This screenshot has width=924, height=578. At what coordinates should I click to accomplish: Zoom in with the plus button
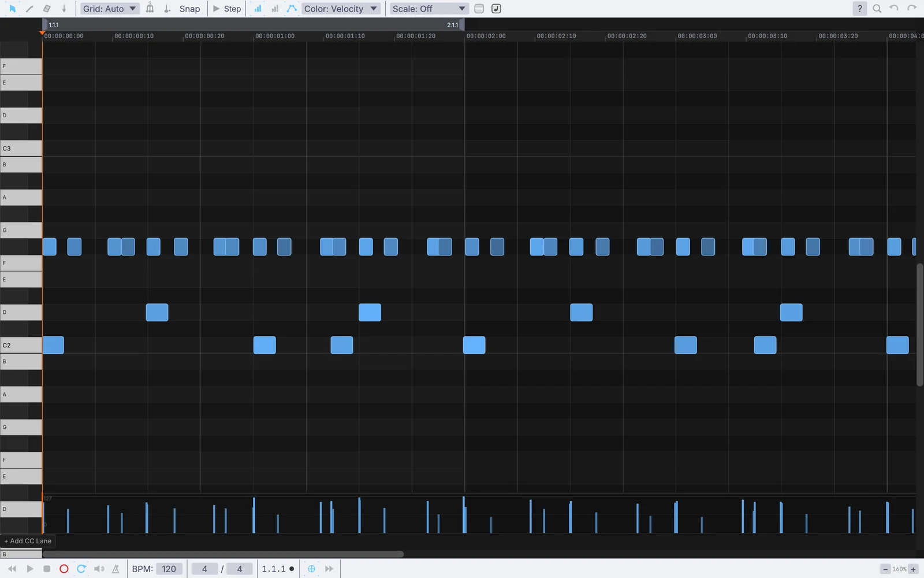tap(913, 569)
